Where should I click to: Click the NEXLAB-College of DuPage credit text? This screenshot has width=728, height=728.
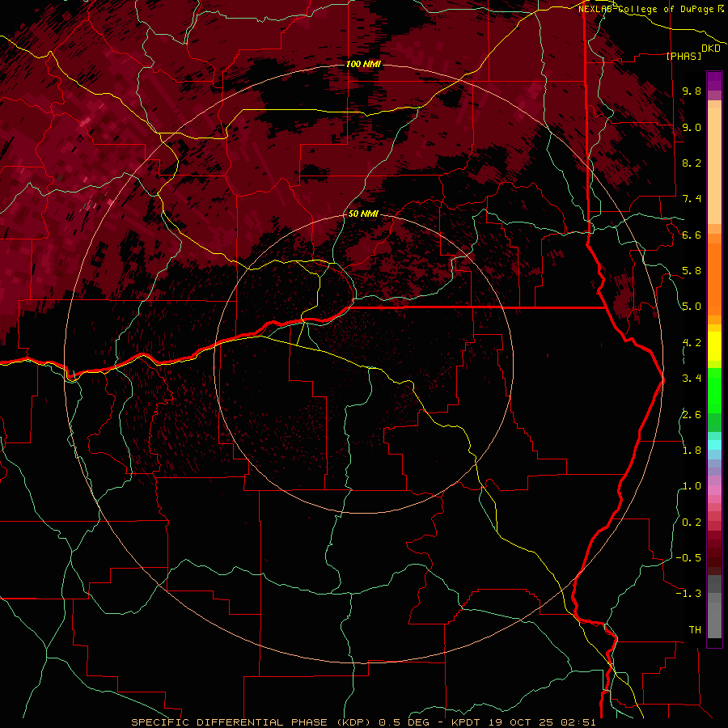click(x=645, y=9)
